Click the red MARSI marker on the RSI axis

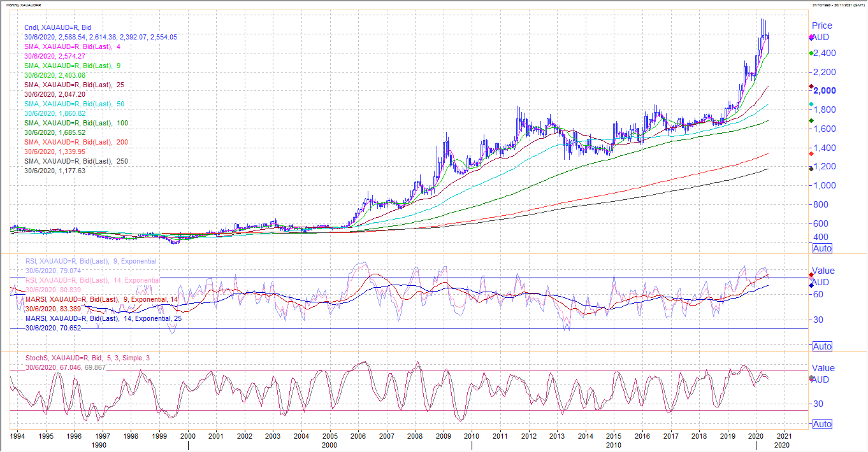pyautogui.click(x=810, y=274)
